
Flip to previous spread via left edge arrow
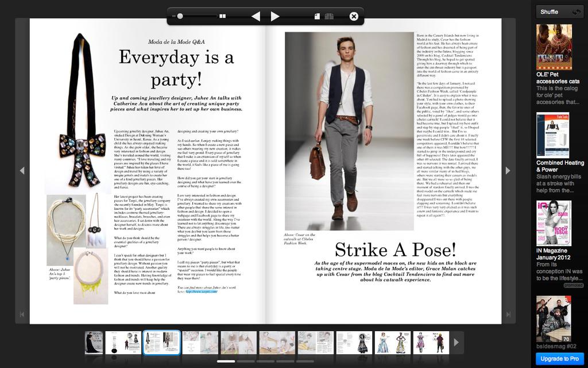22,170
